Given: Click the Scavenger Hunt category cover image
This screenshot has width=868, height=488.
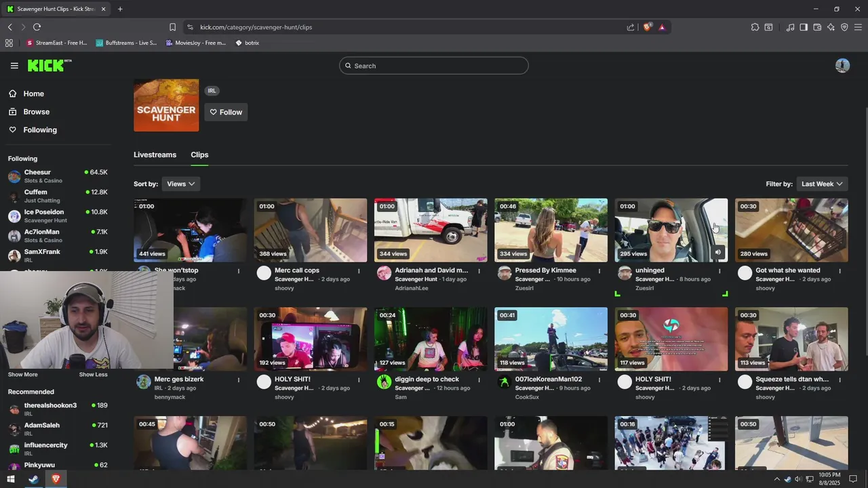Looking at the screenshot, I should pos(166,105).
